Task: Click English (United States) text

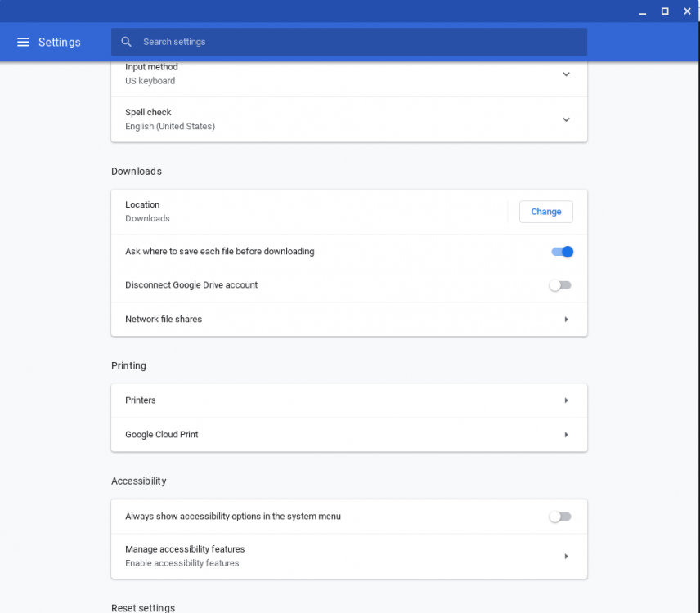Action: coord(169,126)
